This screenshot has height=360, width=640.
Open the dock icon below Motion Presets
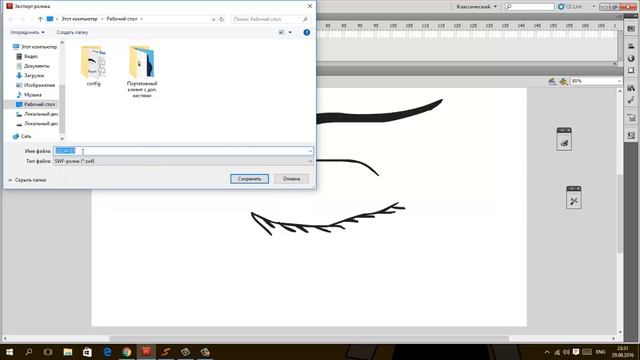point(631,118)
